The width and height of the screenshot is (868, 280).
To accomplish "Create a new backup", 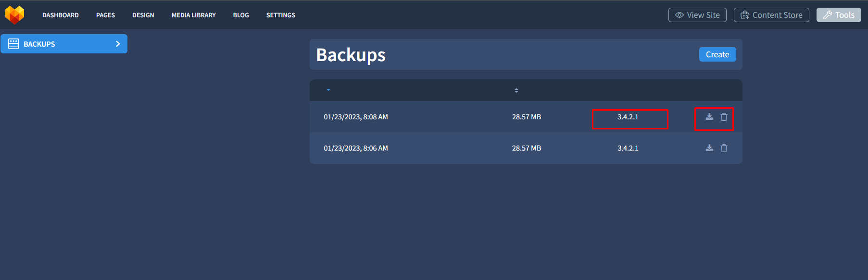I will pos(717,54).
